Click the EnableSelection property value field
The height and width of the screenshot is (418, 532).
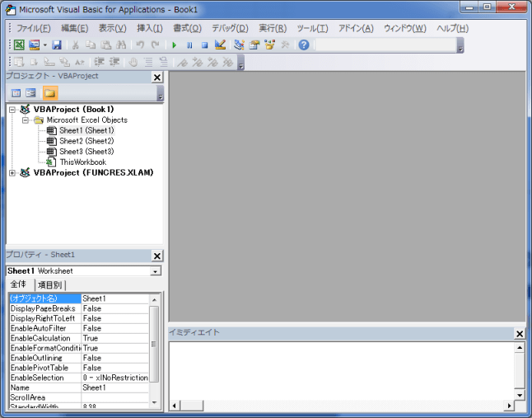[x=115, y=378]
